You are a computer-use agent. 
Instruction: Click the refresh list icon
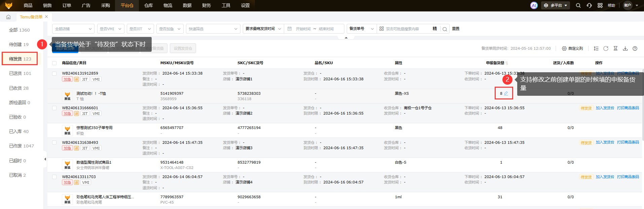pyautogui.click(x=606, y=48)
